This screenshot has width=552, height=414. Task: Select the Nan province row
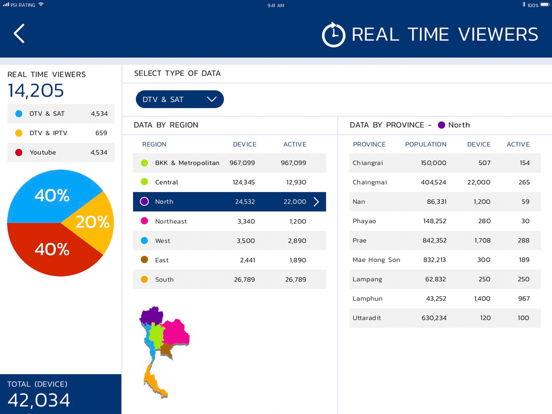[x=445, y=202]
